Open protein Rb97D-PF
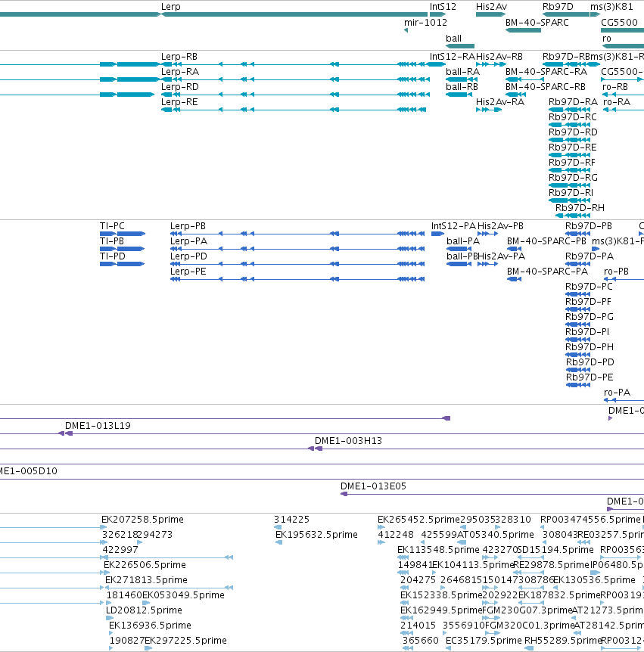Image resolution: width=644 pixels, height=652 pixels. (588, 302)
